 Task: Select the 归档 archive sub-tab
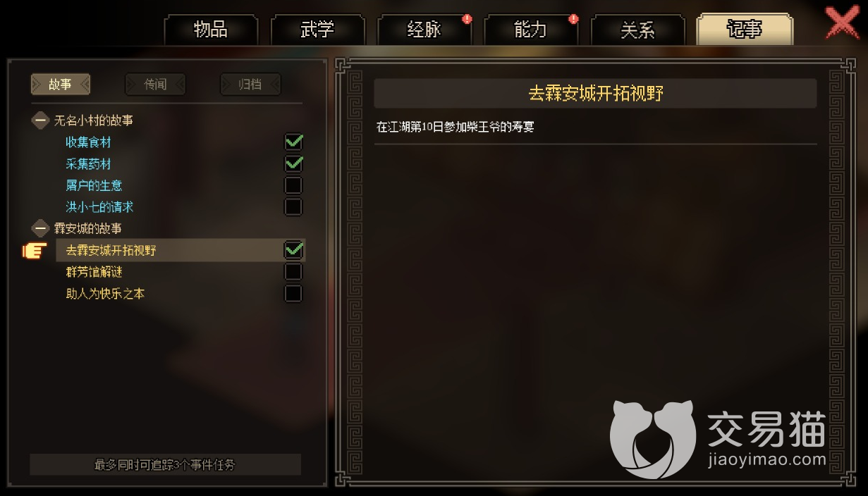click(x=250, y=85)
